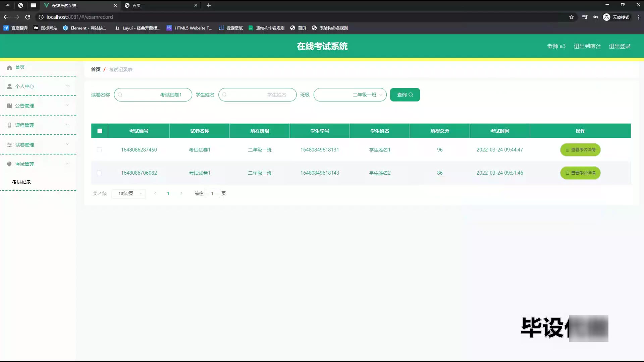
Task: Click the 课程管理 icon in the sidebar
Action: click(9, 125)
